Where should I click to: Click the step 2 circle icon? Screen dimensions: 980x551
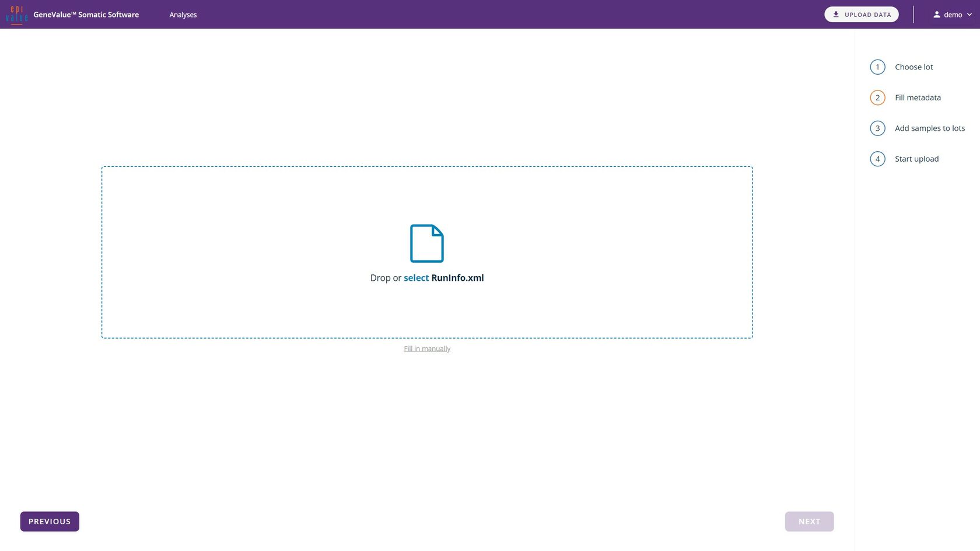coord(877,97)
